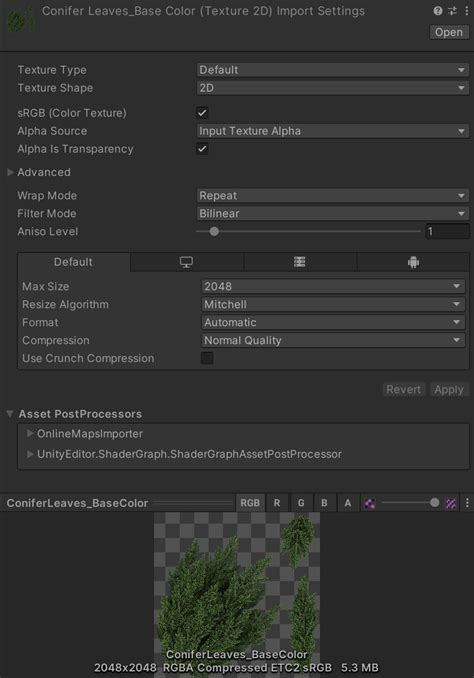Viewport: 474px width, 678px height.
Task: Open the preview panel three-dot menu
Action: pyautogui.click(x=467, y=503)
